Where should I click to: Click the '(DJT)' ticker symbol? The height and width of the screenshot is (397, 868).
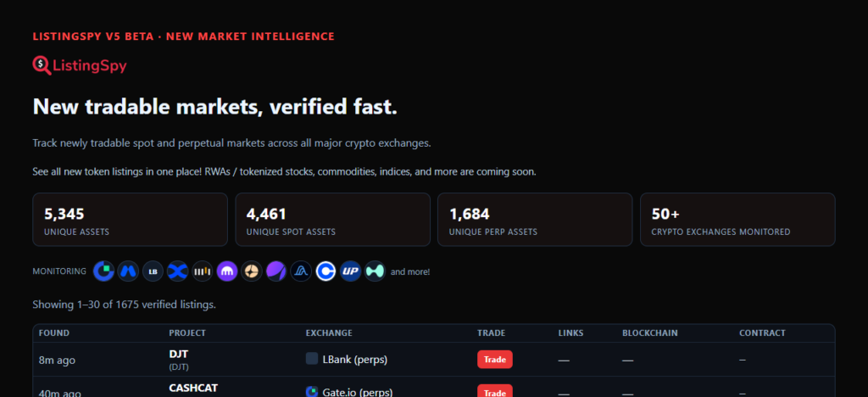(x=179, y=366)
